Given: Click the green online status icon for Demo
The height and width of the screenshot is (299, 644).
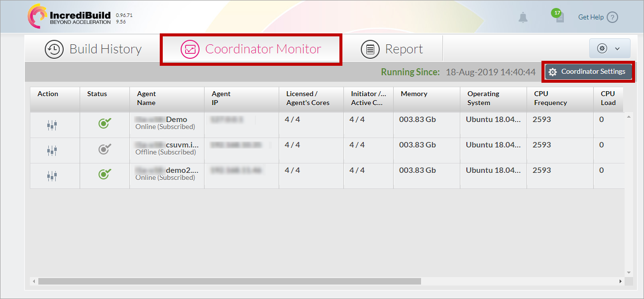Looking at the screenshot, I should coord(105,124).
